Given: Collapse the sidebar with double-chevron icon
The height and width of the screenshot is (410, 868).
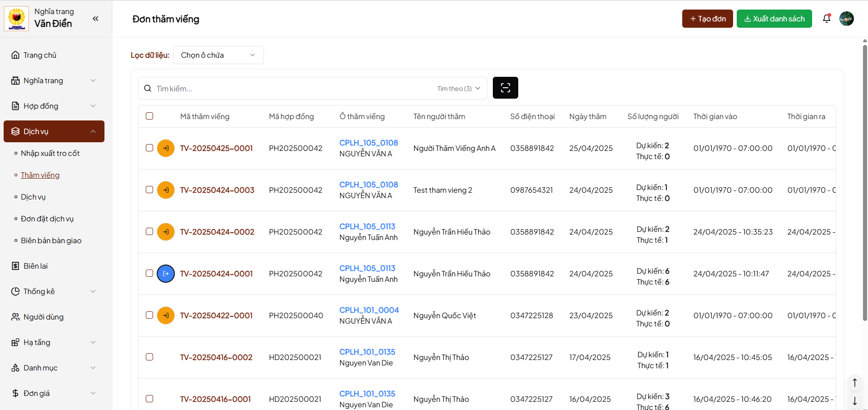Looking at the screenshot, I should pyautogui.click(x=95, y=19).
